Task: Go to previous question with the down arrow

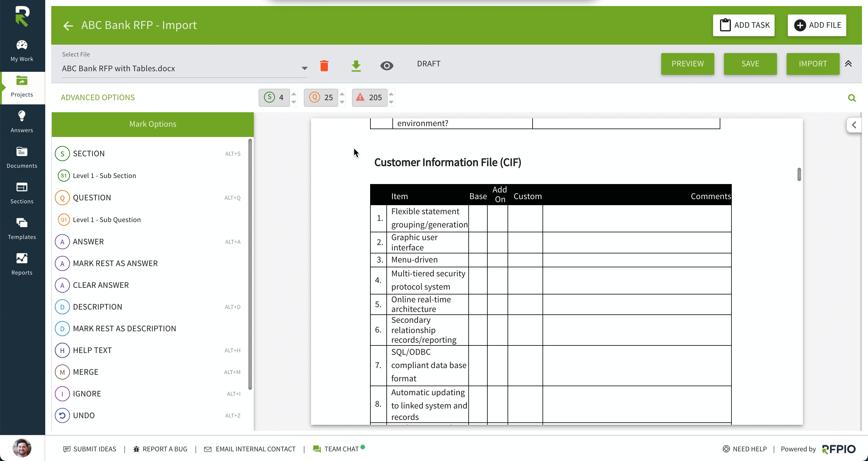Action: (x=342, y=102)
